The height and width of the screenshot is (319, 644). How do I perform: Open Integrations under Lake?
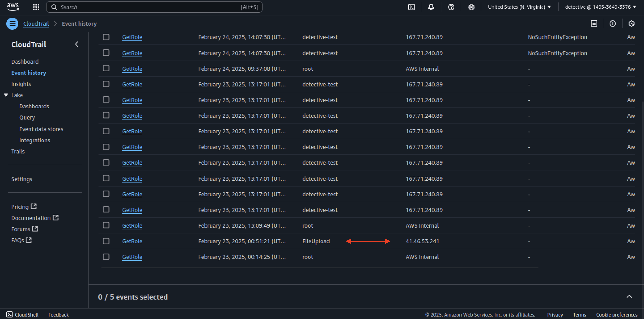pos(34,140)
